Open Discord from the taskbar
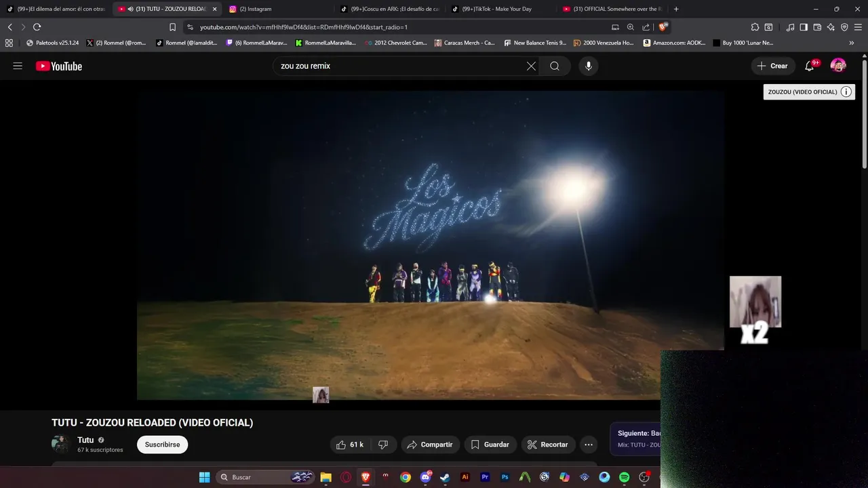This screenshot has width=868, height=488. pos(425,477)
